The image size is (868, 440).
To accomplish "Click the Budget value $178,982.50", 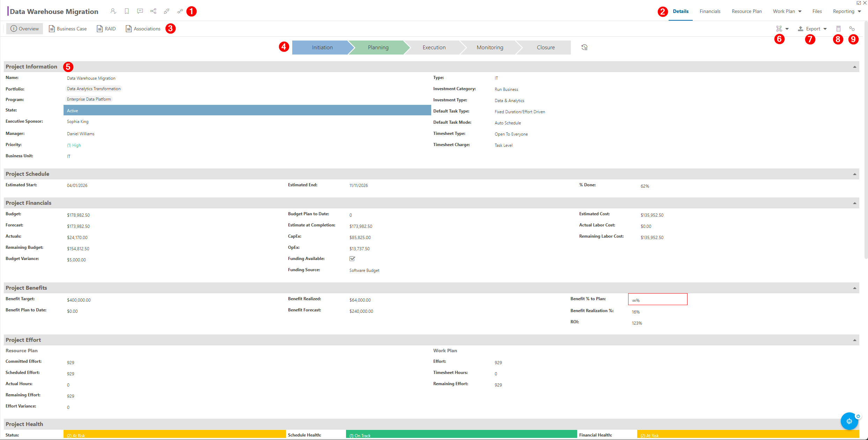I will pos(78,215).
